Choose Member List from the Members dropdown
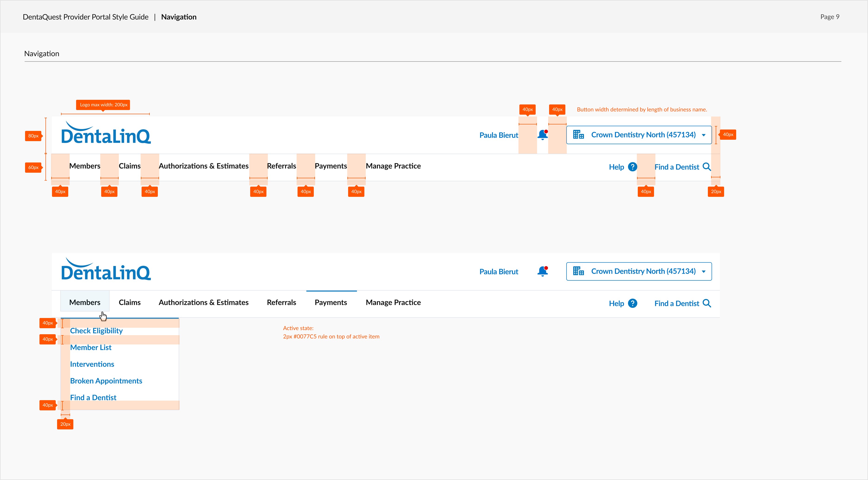This screenshot has height=480, width=868. point(91,347)
